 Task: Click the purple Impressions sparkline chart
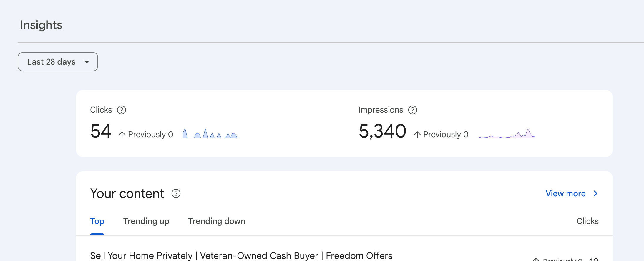(506, 133)
